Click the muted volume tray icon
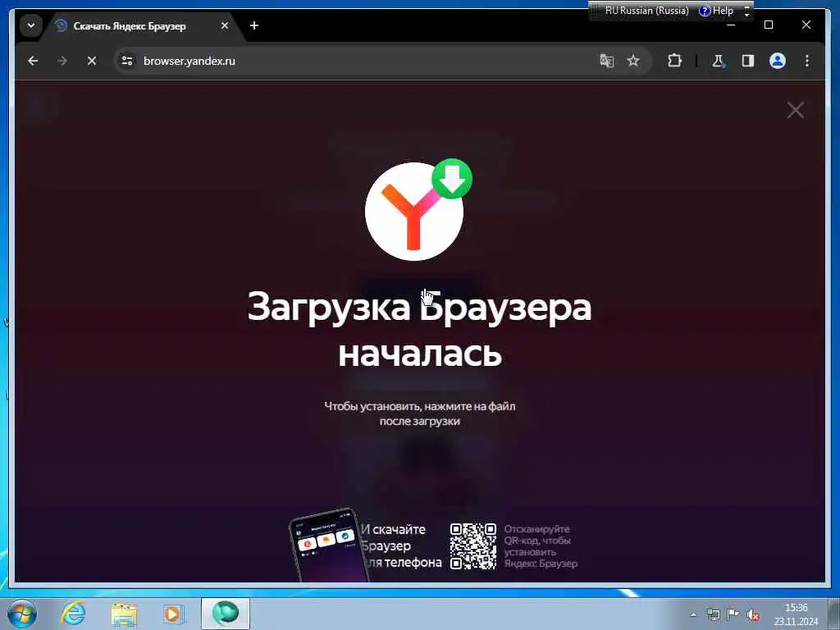 753,614
